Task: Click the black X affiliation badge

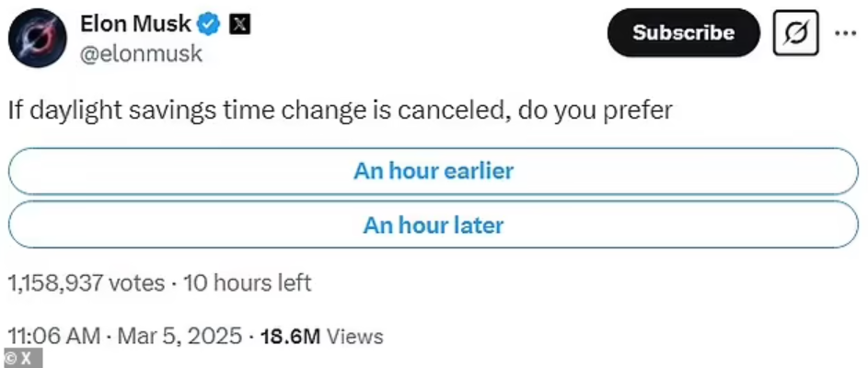Action: [239, 24]
